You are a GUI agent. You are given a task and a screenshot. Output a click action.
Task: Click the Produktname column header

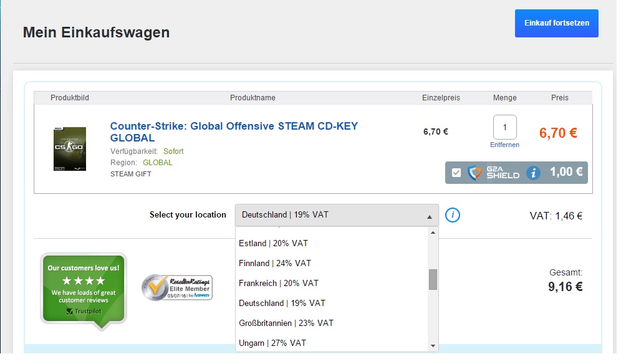(x=253, y=98)
